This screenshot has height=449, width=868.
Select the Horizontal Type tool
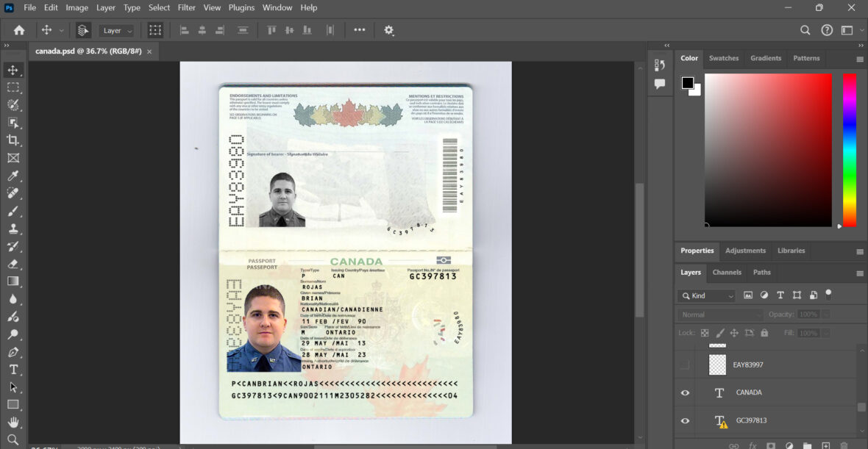[13, 370]
